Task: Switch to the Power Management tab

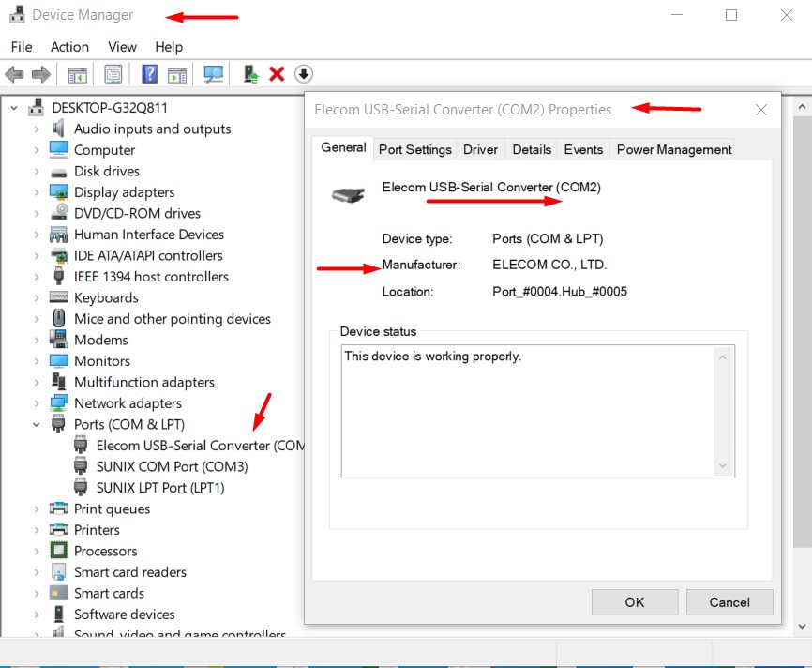Action: [x=674, y=149]
